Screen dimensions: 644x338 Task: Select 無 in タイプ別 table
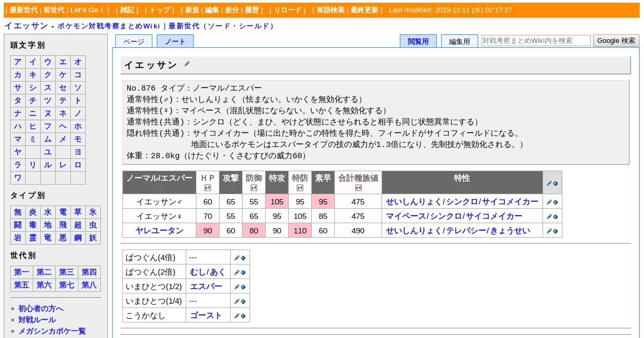tap(18, 212)
